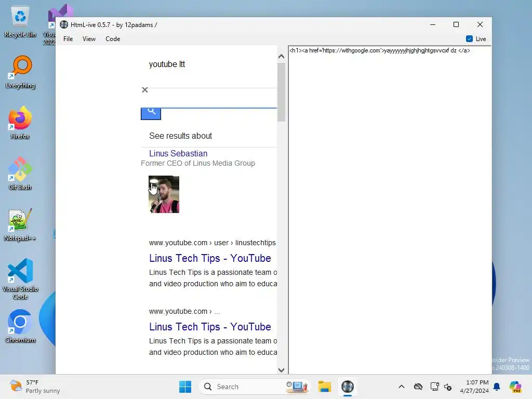Open notifications bell icon

pyautogui.click(x=497, y=387)
